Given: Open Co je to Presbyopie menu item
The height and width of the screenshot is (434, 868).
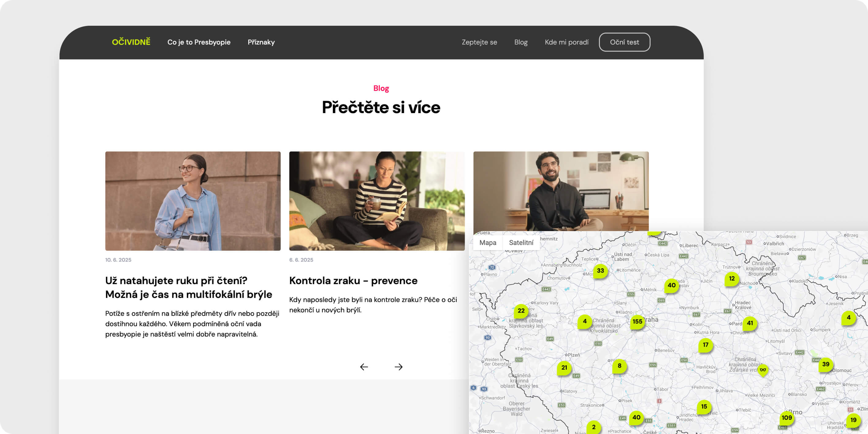Looking at the screenshot, I should [199, 42].
